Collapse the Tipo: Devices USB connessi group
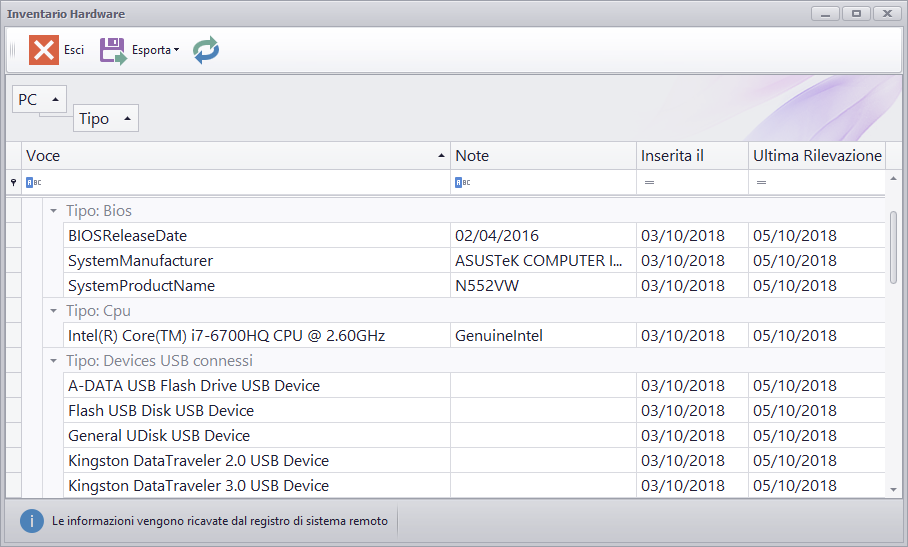Image resolution: width=908 pixels, height=547 pixels. (x=53, y=361)
